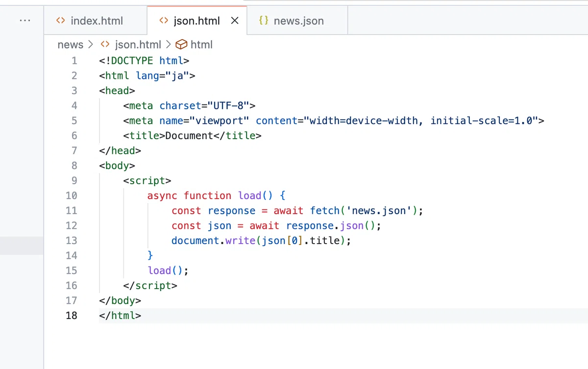
Task: Click the lang="ja" attribute
Action: coord(163,75)
